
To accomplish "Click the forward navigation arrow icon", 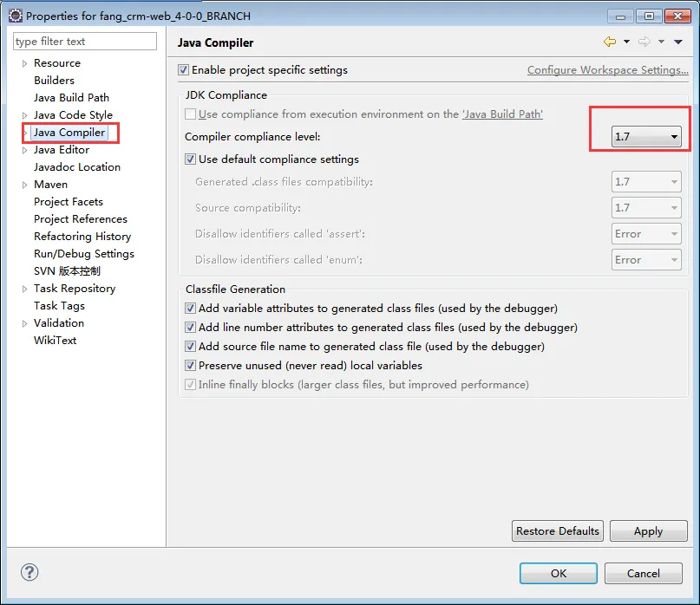I will 644,42.
